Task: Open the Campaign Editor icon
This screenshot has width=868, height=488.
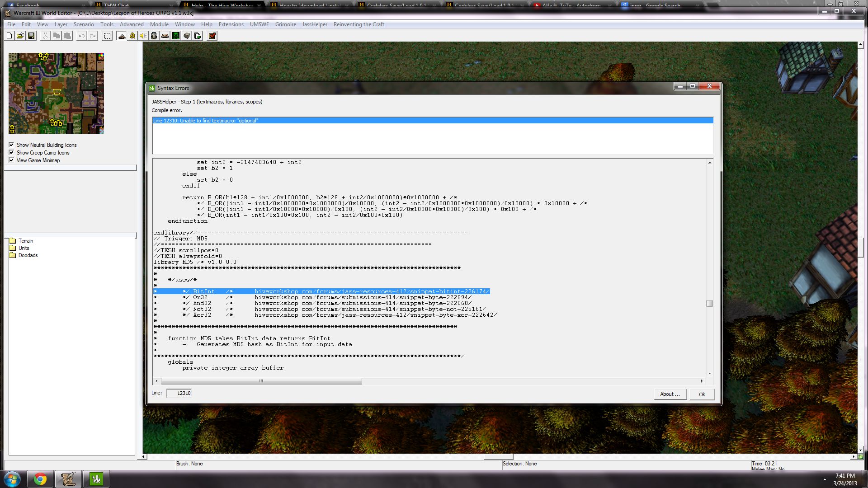Action: tap(165, 36)
